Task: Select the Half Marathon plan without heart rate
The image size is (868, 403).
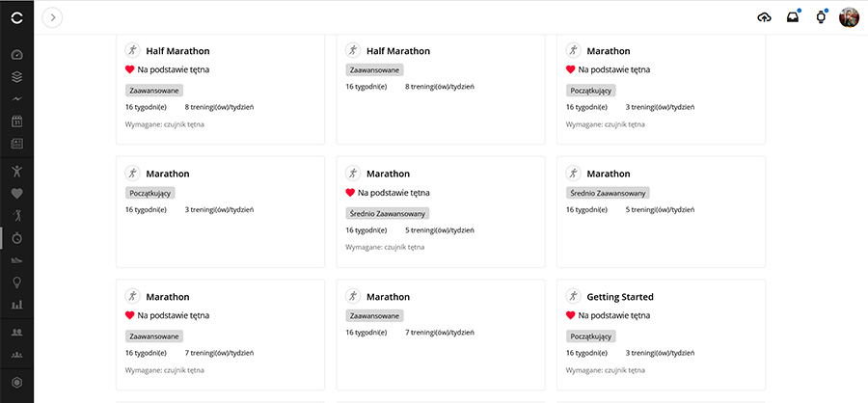Action: pyautogui.click(x=441, y=89)
